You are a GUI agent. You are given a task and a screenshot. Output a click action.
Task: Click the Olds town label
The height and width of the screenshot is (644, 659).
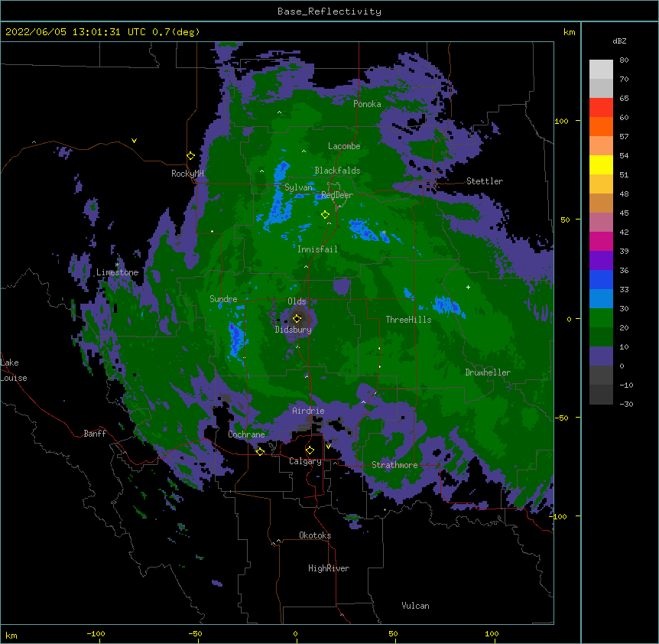297,301
